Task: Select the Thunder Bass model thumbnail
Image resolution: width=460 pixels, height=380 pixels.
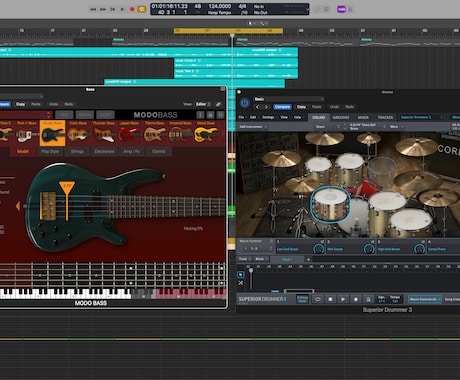Action: pos(104,133)
